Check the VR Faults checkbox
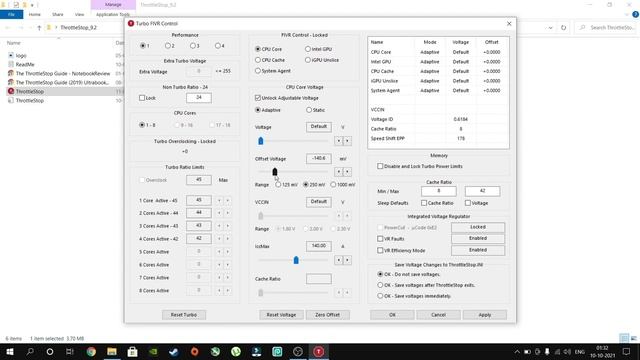This screenshot has width=640, height=360. tap(380, 238)
